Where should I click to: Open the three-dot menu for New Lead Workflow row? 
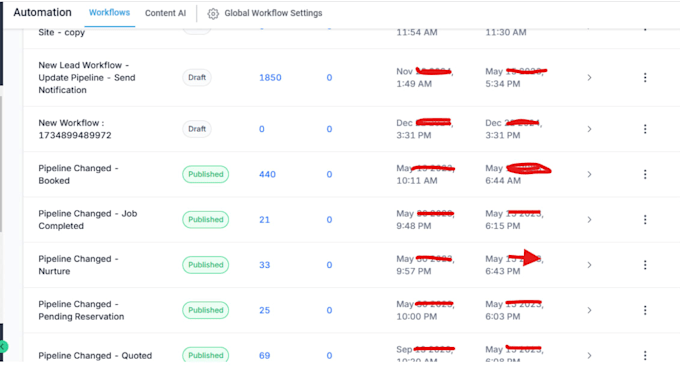point(645,77)
